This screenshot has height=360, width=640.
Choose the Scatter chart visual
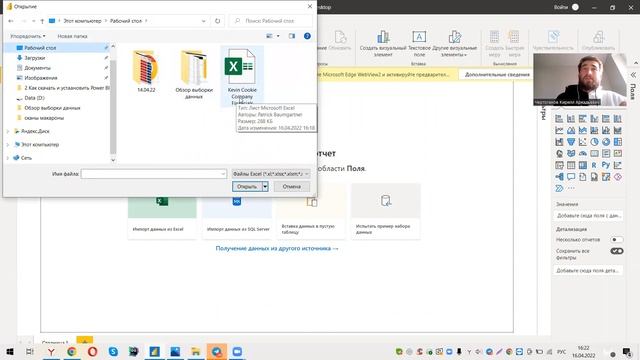click(x=583, y=142)
